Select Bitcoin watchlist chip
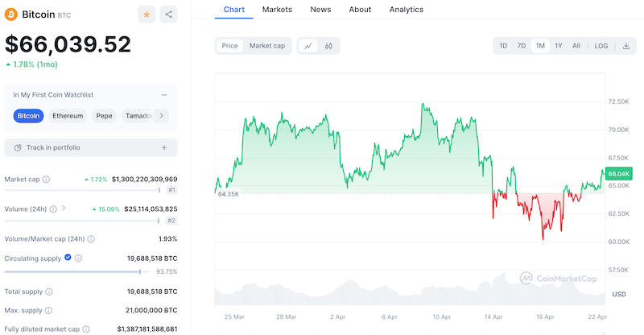The height and width of the screenshot is (335, 644). (28, 116)
